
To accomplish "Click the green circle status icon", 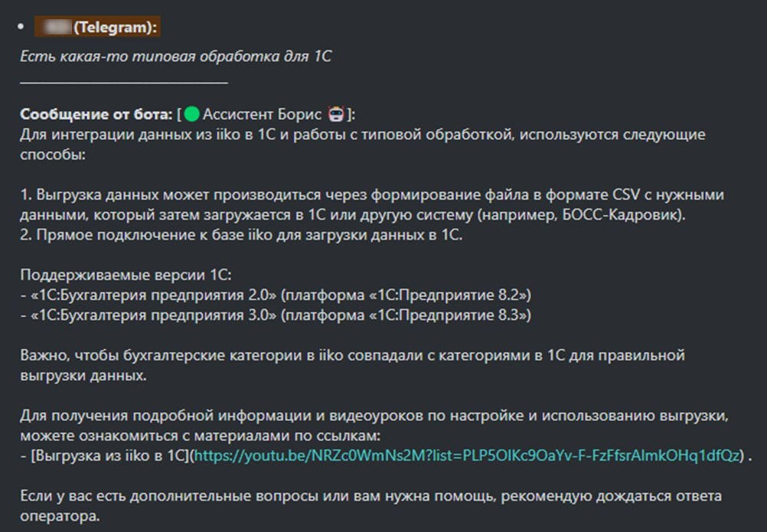I will point(191,115).
